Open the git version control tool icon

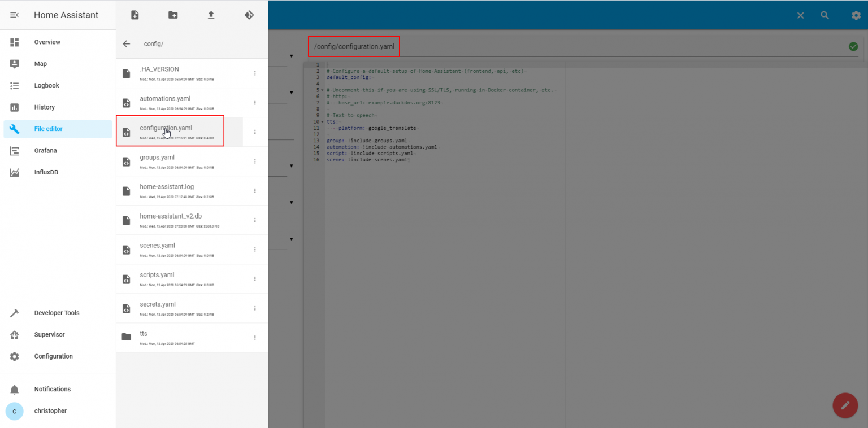tap(249, 15)
